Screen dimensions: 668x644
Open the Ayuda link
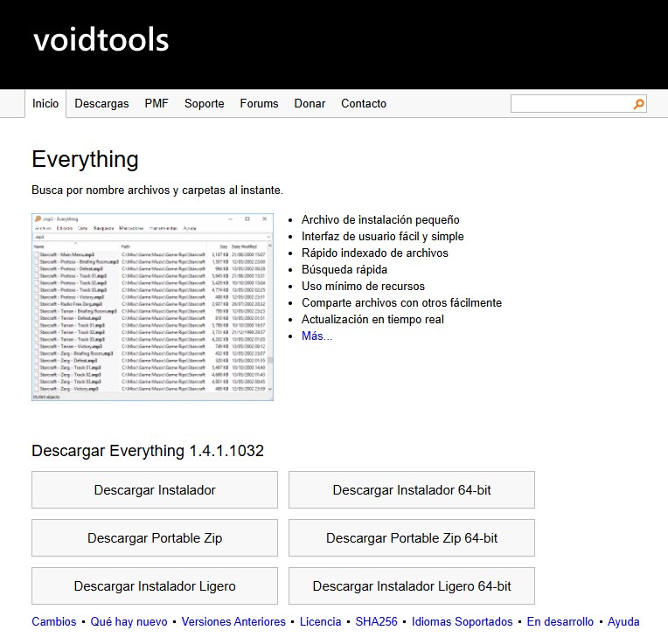[x=623, y=621]
